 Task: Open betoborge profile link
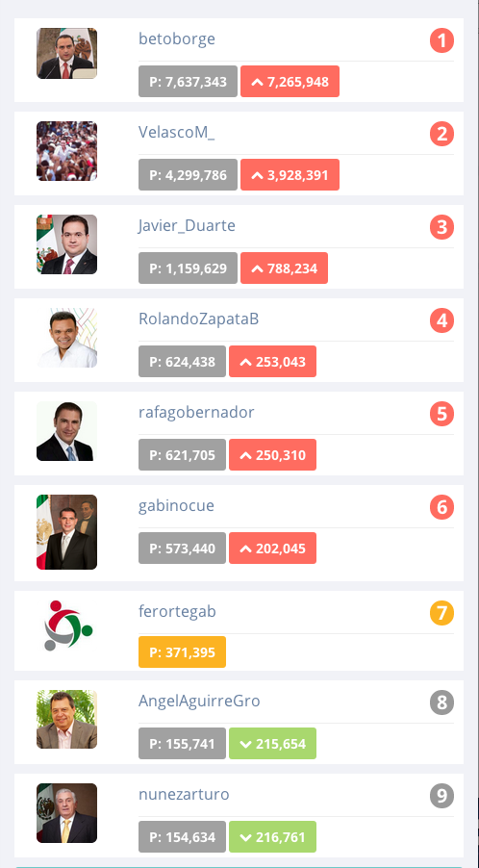[176, 39]
